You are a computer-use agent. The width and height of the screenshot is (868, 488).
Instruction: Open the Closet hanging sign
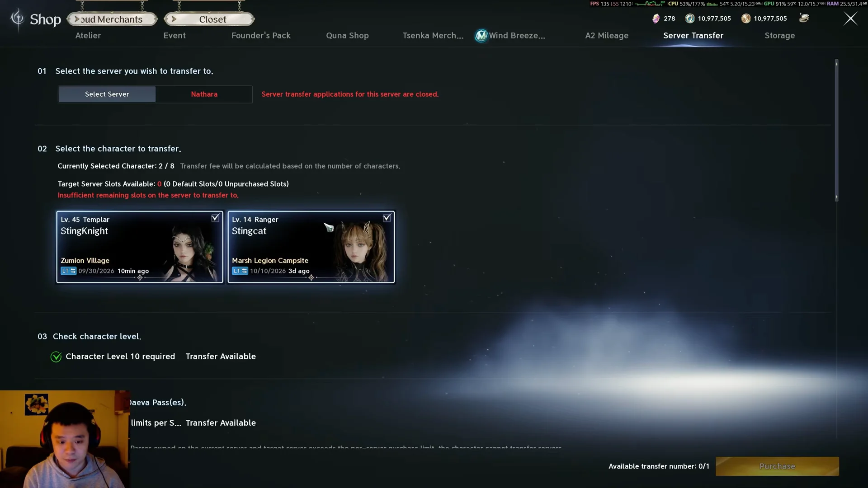tap(209, 19)
